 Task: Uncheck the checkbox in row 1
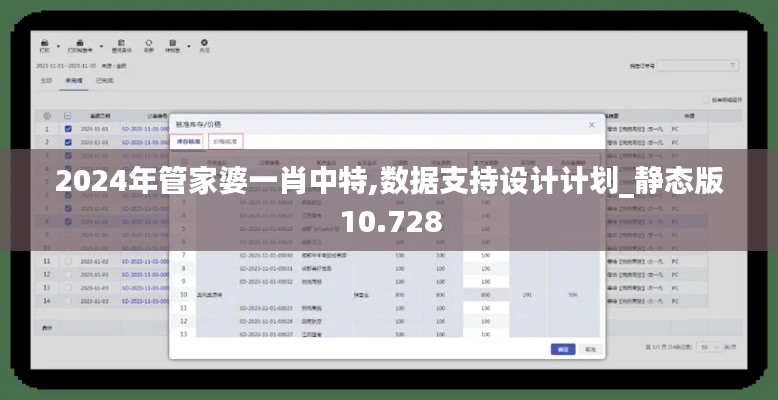click(68, 129)
